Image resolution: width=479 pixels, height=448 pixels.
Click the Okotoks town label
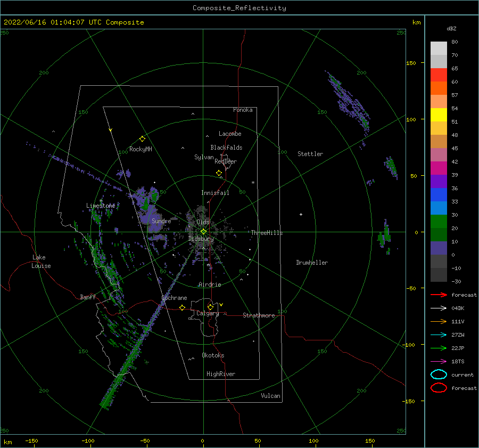pyautogui.click(x=213, y=355)
